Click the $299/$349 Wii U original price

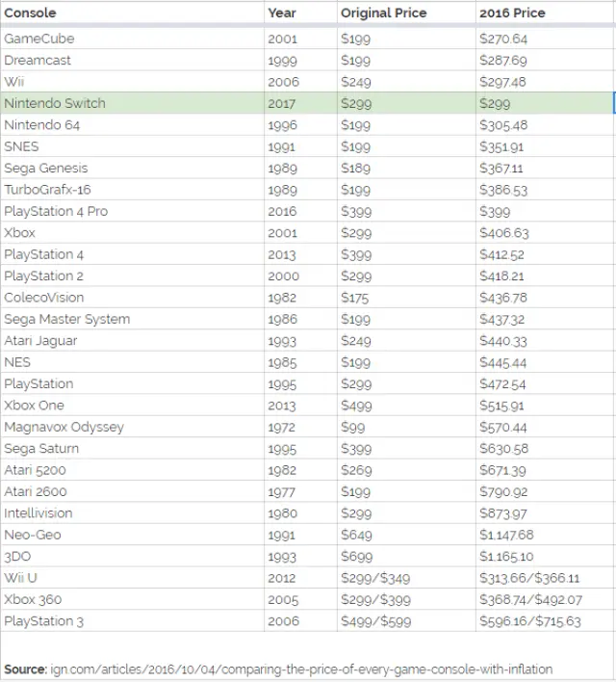(x=375, y=579)
